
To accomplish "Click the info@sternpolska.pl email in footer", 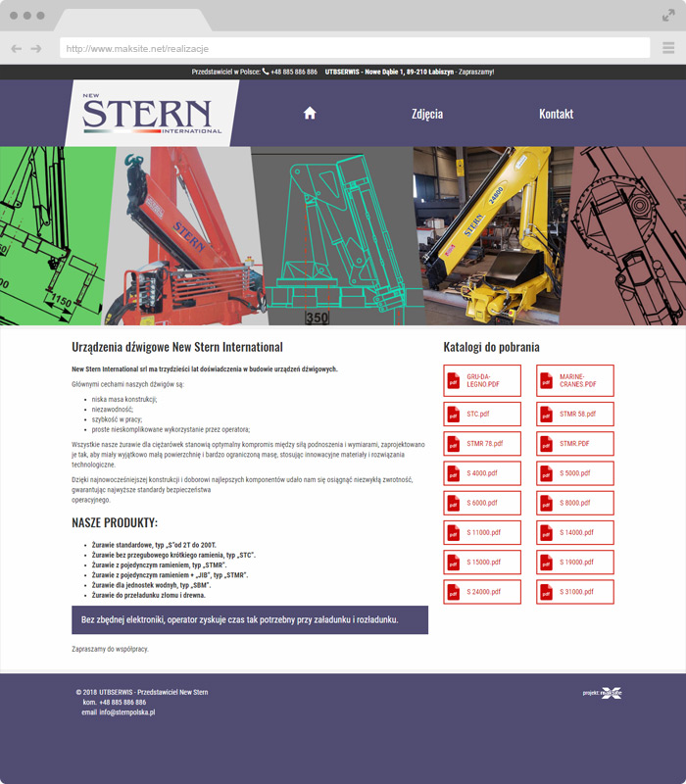I will pyautogui.click(x=127, y=712).
